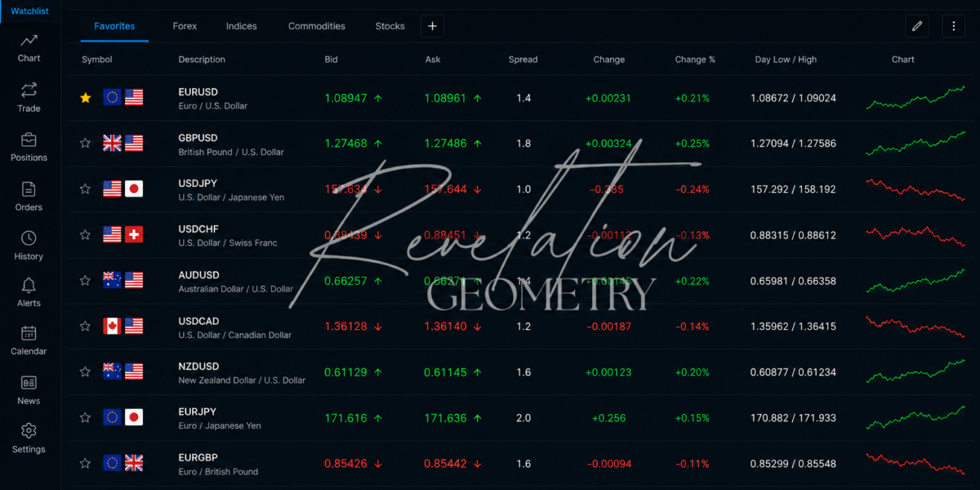
Task: Click the EURGBP change % value -0.11%
Action: coord(693,464)
